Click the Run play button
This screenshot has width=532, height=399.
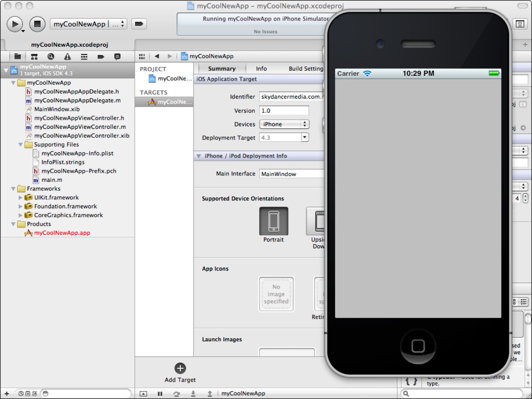coord(15,24)
